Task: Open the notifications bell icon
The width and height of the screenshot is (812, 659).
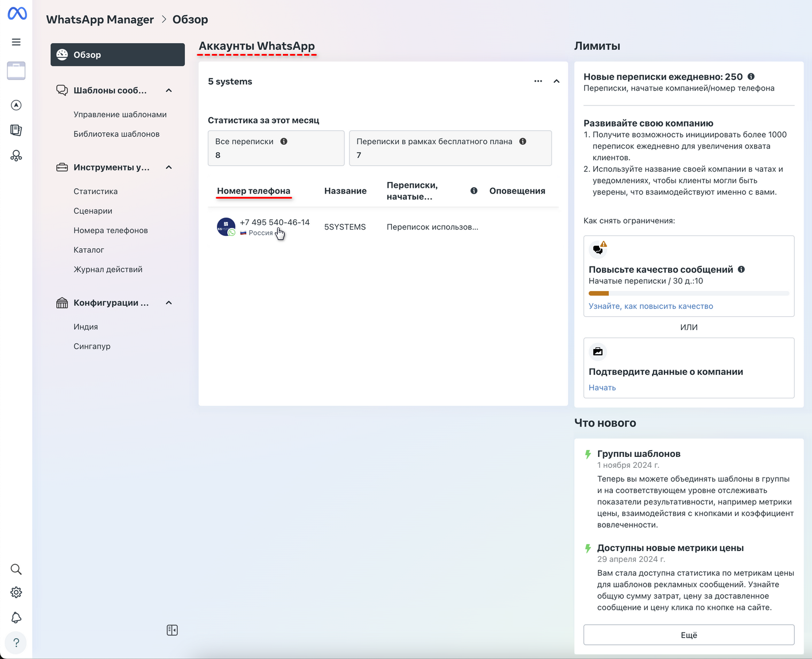Action: tap(16, 618)
